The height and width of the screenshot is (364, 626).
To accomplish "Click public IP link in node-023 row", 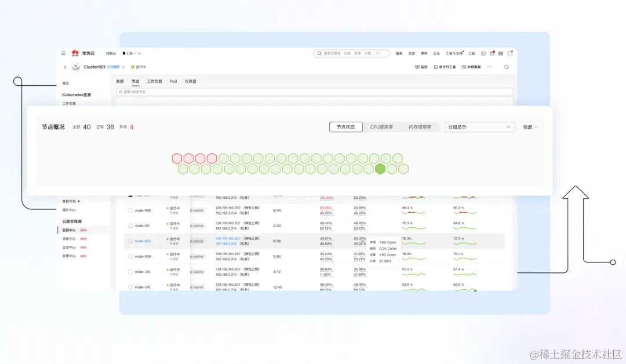I will pyautogui.click(x=228, y=239).
